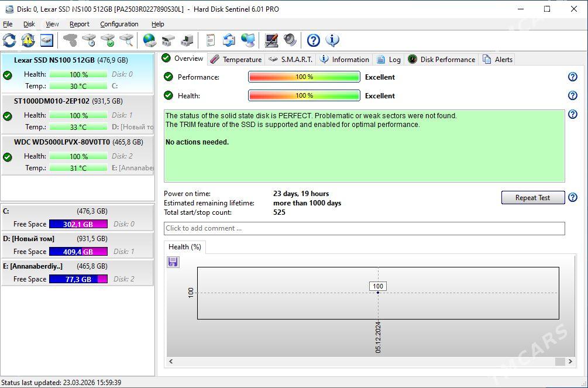Open the Configuration menu
588x388 pixels.
click(x=119, y=24)
